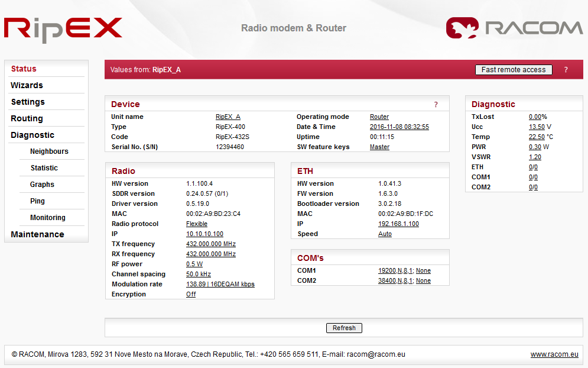Open the Diagnostic sidebar menu item
The width and height of the screenshot is (588, 368).
(x=33, y=135)
